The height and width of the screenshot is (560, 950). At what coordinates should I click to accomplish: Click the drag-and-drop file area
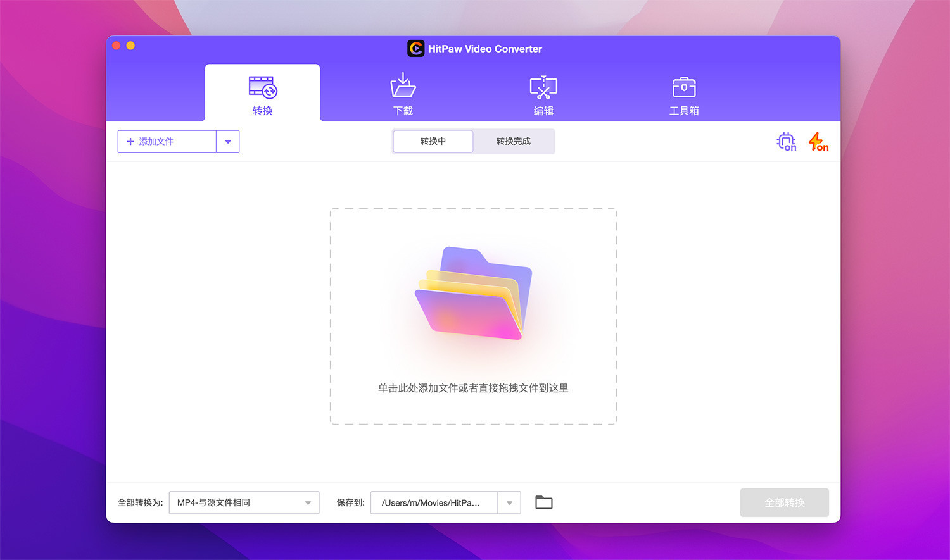point(473,316)
